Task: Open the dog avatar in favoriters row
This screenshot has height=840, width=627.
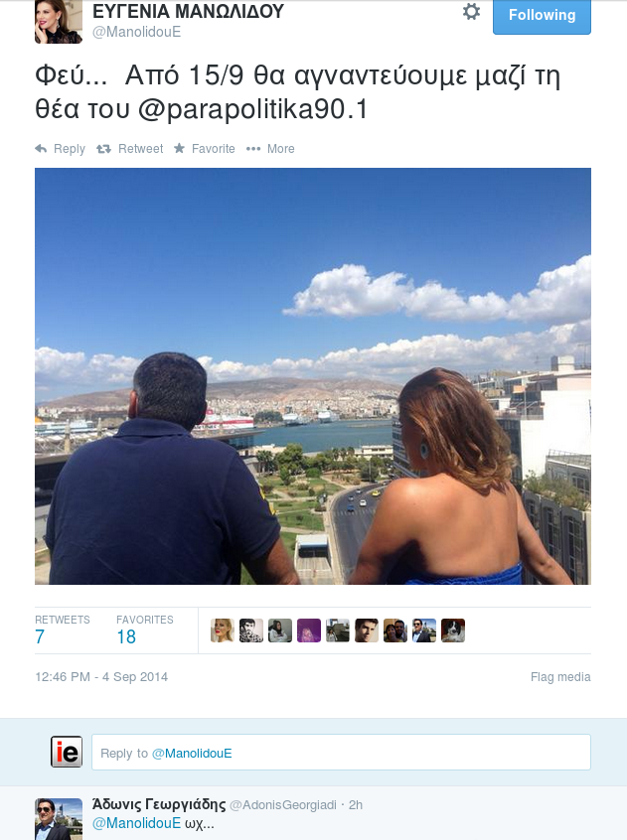Action: [453, 630]
